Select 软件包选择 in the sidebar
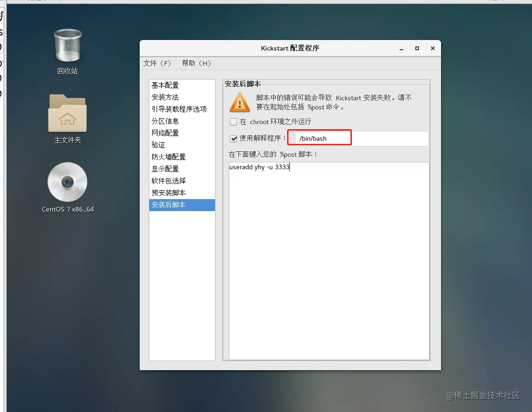The image size is (532, 412). point(182,181)
